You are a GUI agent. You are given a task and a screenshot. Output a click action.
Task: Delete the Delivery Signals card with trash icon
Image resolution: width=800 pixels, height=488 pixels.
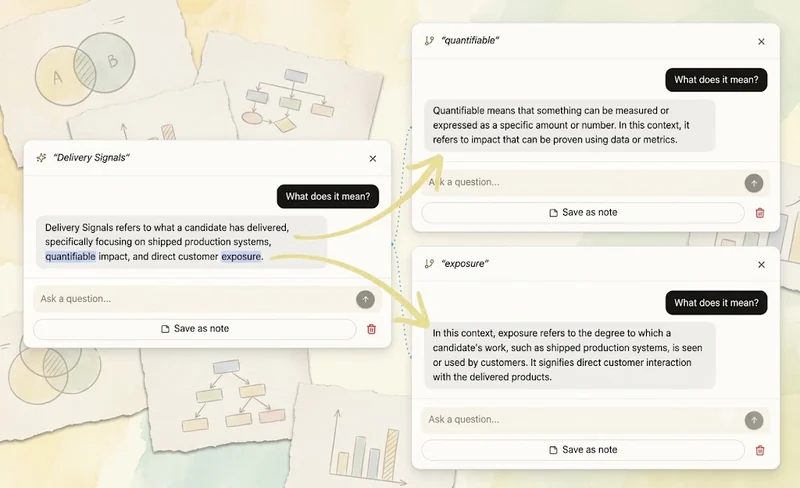[371, 329]
